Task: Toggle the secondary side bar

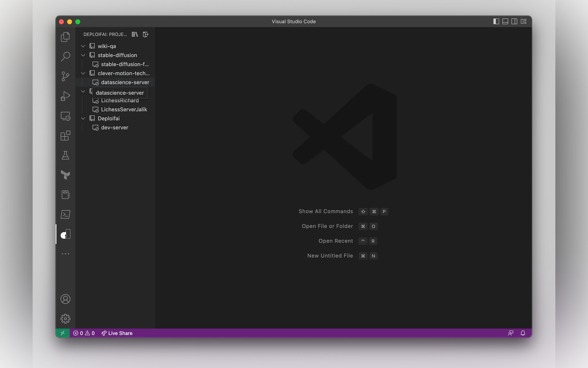Action: pos(514,21)
